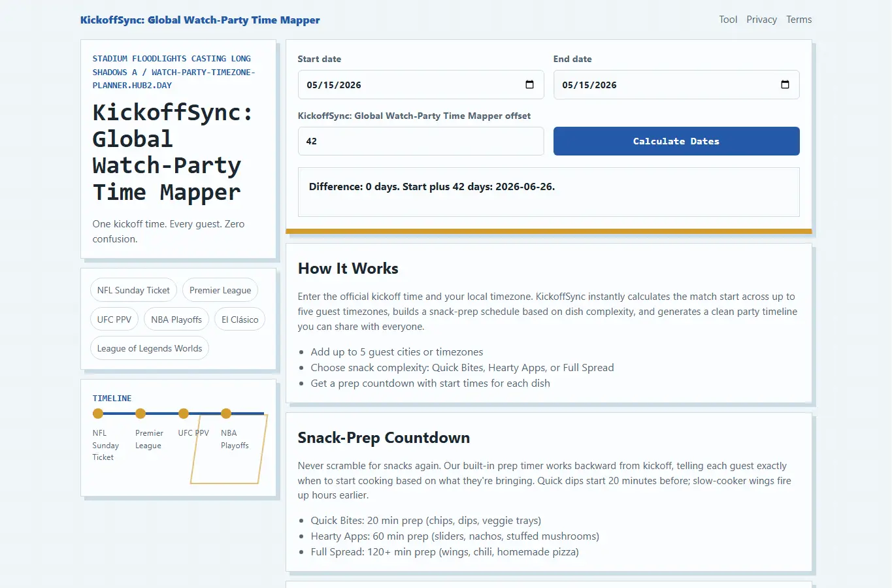Open the Privacy nav link
Screen dimensions: 892x588
762,20
